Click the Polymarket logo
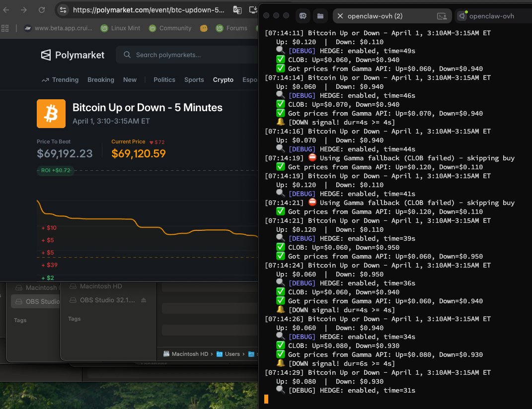The height and width of the screenshot is (409, 532). [x=73, y=55]
